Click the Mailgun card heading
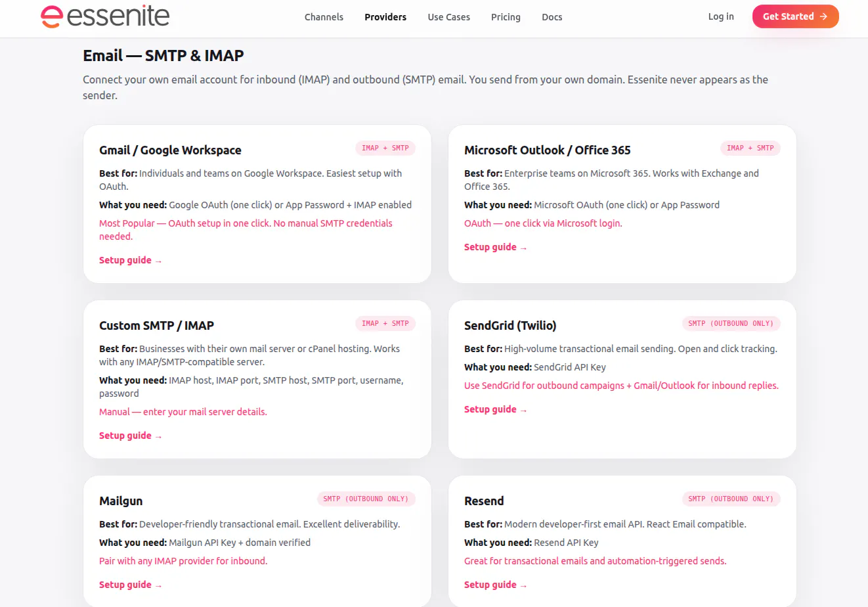The width and height of the screenshot is (868, 607). tap(121, 501)
